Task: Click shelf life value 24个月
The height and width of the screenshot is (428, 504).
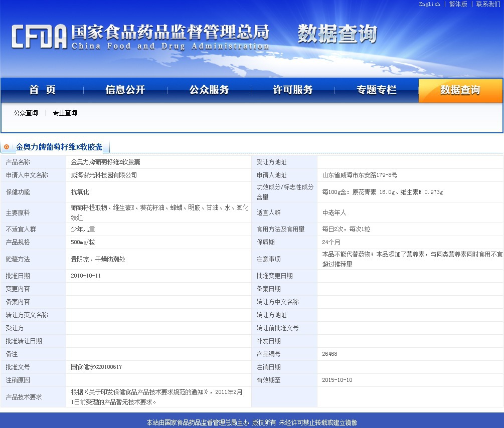Action: tap(331, 242)
